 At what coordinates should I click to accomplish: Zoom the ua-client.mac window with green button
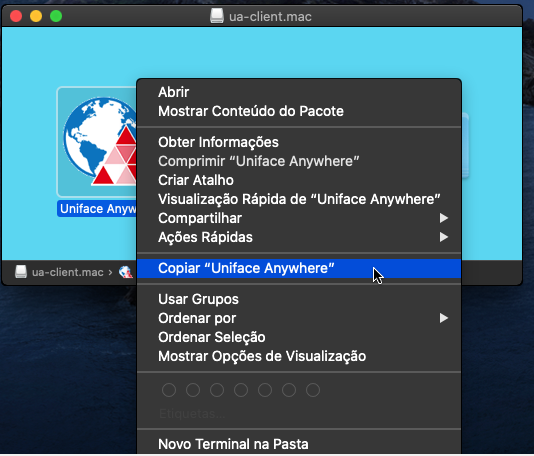click(x=56, y=16)
